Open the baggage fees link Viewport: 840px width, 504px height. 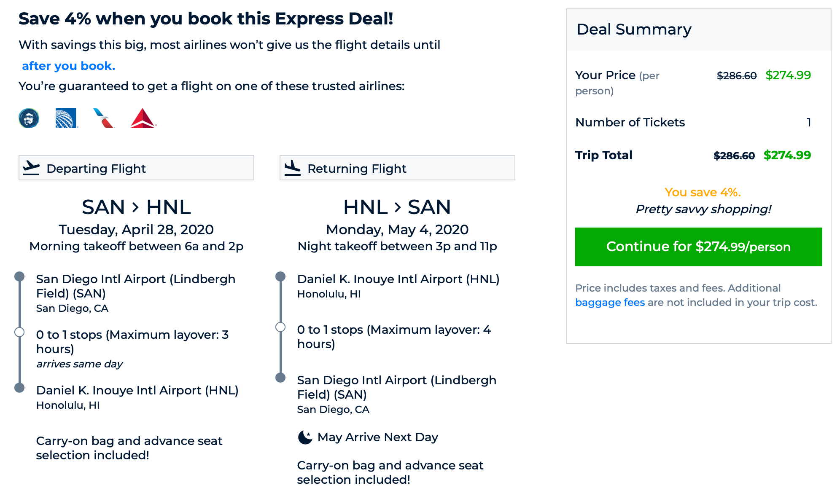point(610,303)
